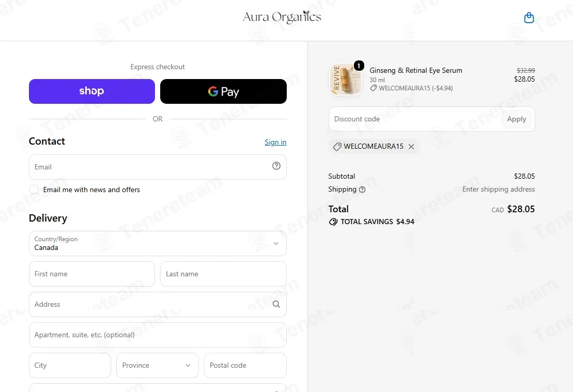Click the 'Ginseng & Retinal Eye Serum' product name
This screenshot has height=392, width=573.
tap(416, 71)
